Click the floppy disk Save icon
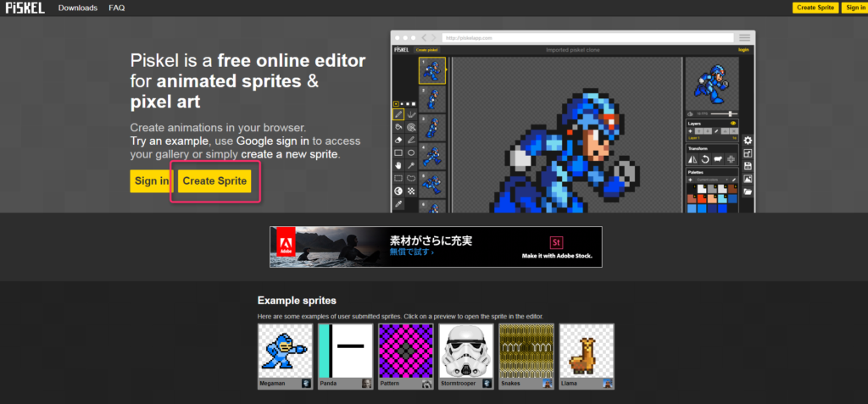868x404 pixels. coord(748,166)
